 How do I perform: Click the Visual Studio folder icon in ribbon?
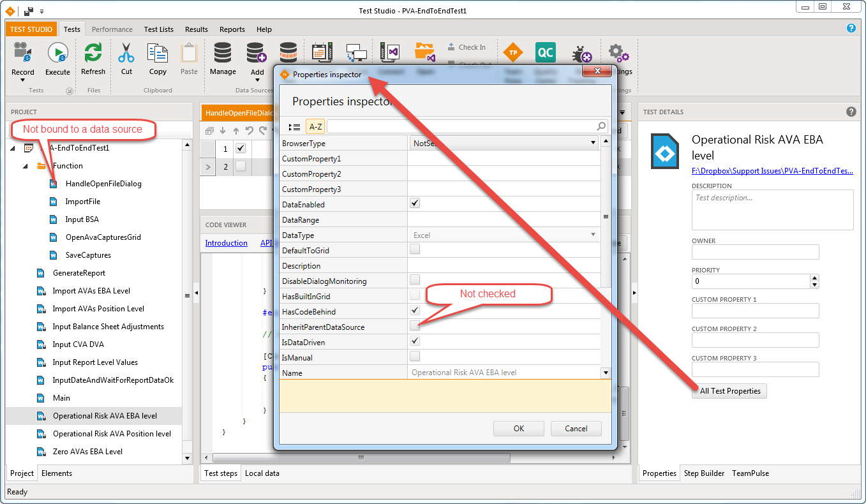tap(424, 53)
